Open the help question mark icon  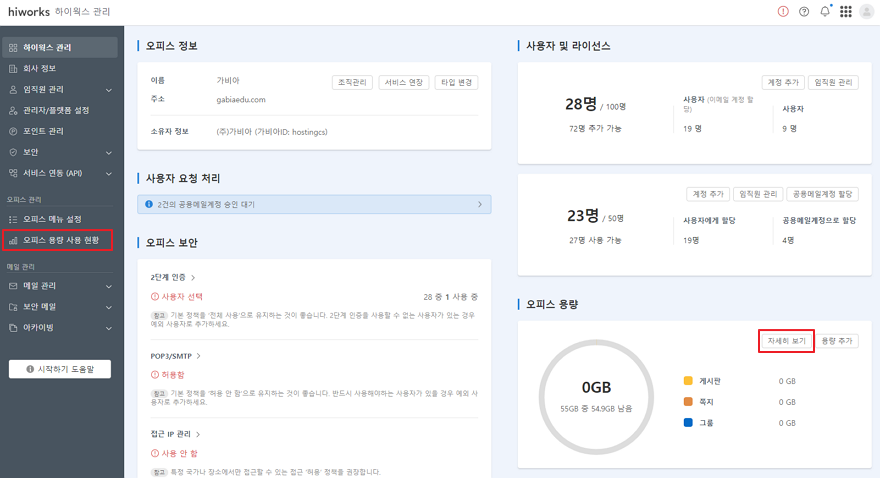(x=804, y=12)
